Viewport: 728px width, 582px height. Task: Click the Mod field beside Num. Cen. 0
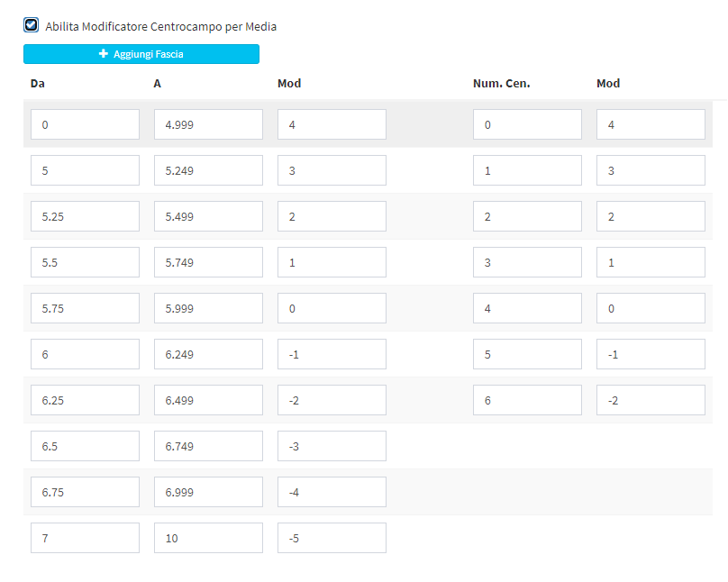[x=651, y=124]
